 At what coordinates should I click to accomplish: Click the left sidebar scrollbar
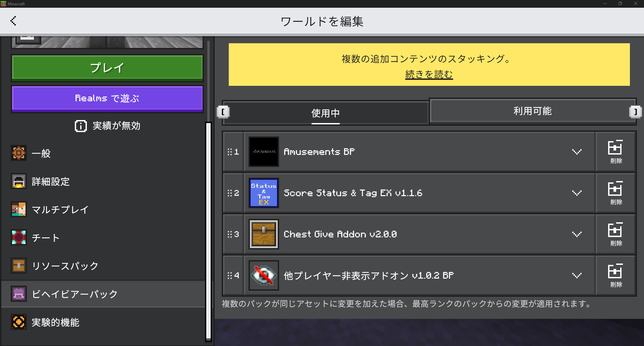(x=208, y=231)
